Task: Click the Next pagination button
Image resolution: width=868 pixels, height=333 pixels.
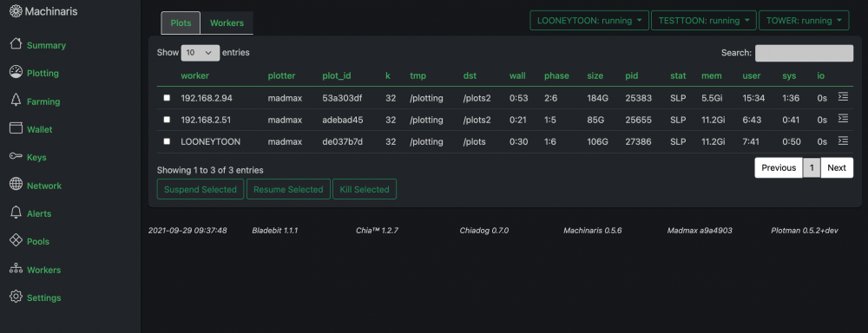Action: pyautogui.click(x=837, y=167)
